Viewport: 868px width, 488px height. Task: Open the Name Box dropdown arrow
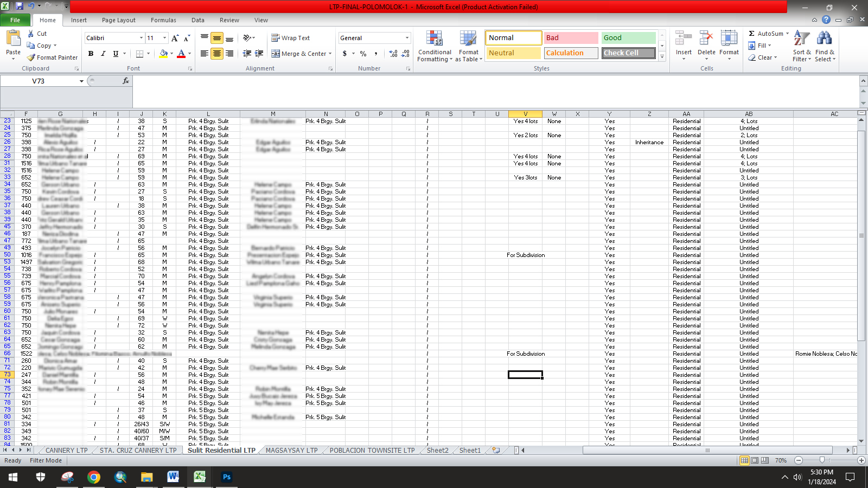pyautogui.click(x=81, y=81)
